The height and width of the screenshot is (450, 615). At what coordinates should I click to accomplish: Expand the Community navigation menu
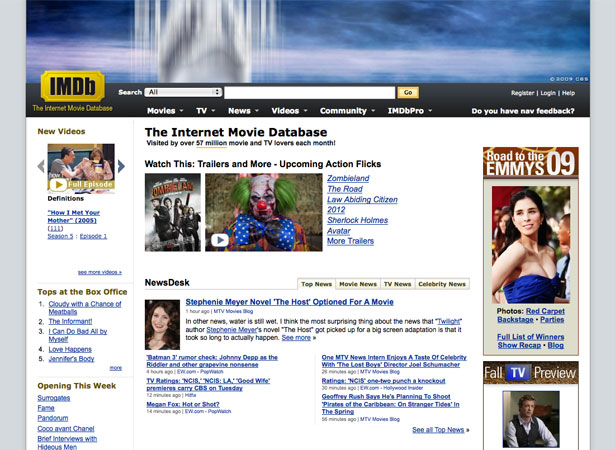347,111
